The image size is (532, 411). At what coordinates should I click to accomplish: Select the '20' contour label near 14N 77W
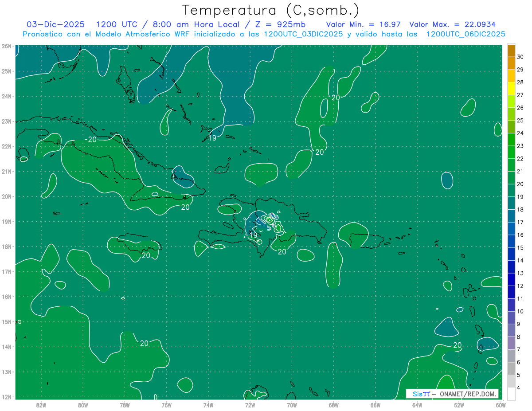(144, 343)
